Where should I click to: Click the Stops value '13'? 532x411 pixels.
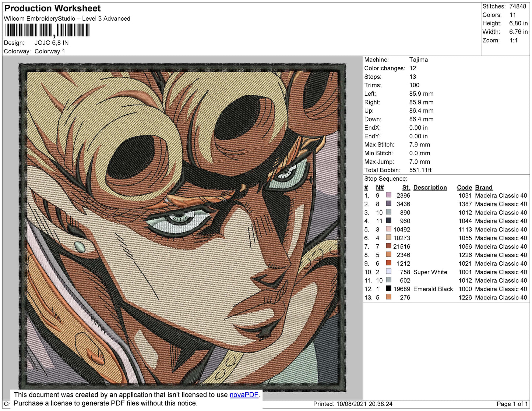click(413, 77)
